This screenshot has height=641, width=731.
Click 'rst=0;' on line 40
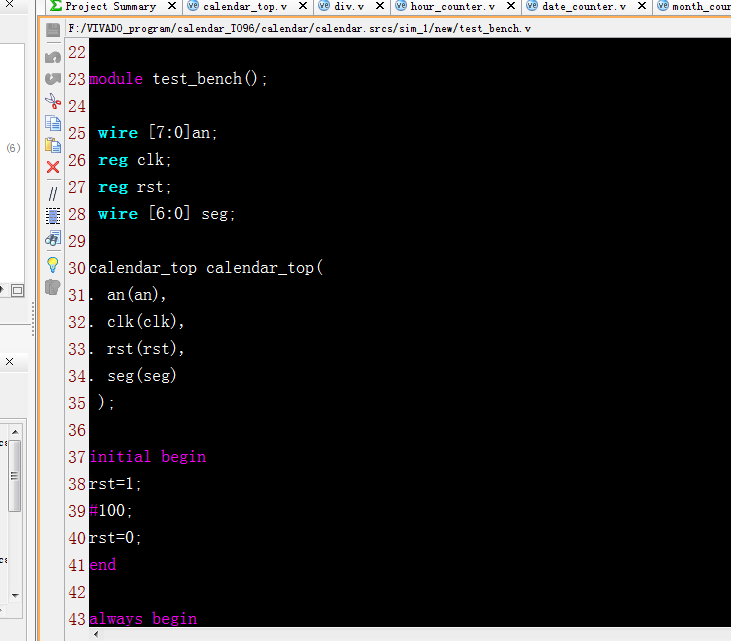click(x=115, y=538)
